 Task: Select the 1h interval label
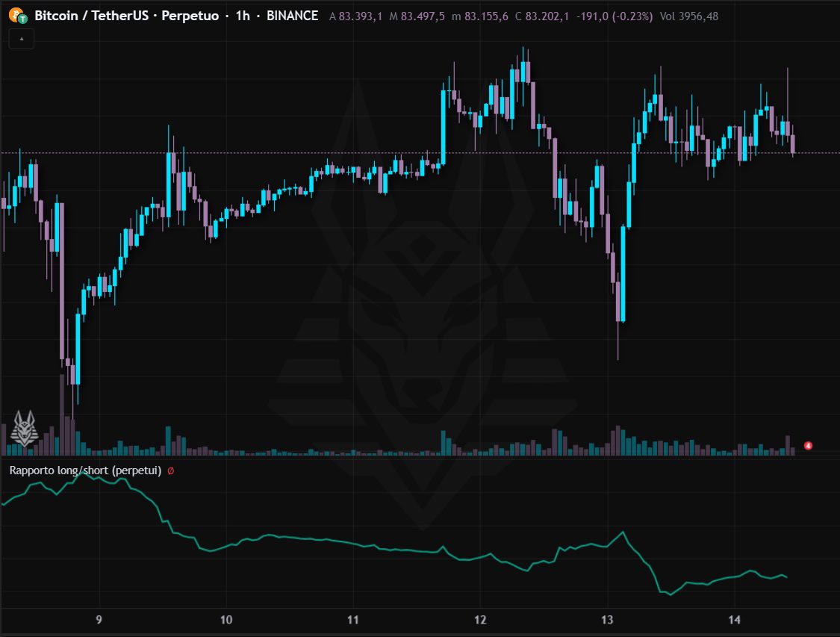pyautogui.click(x=243, y=16)
